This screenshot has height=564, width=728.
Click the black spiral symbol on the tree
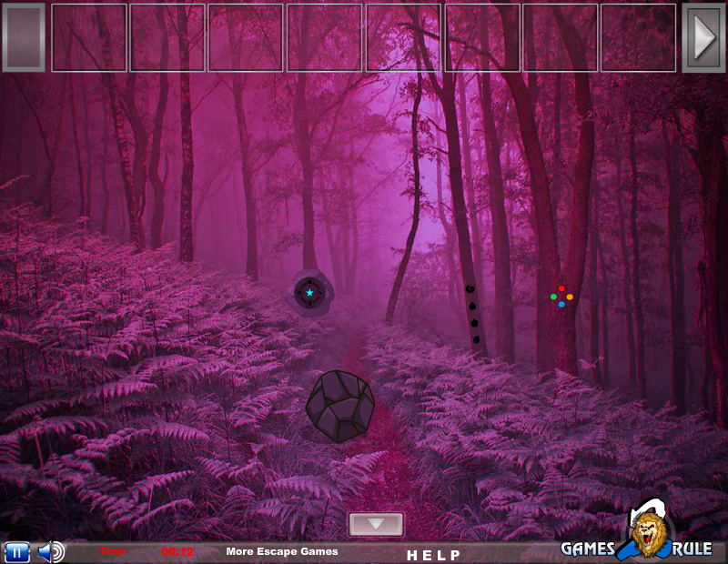click(x=470, y=289)
